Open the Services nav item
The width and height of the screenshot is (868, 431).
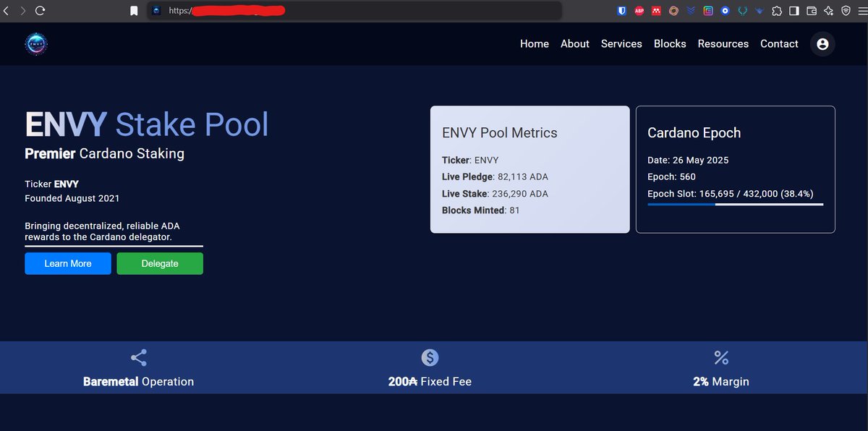pyautogui.click(x=621, y=44)
